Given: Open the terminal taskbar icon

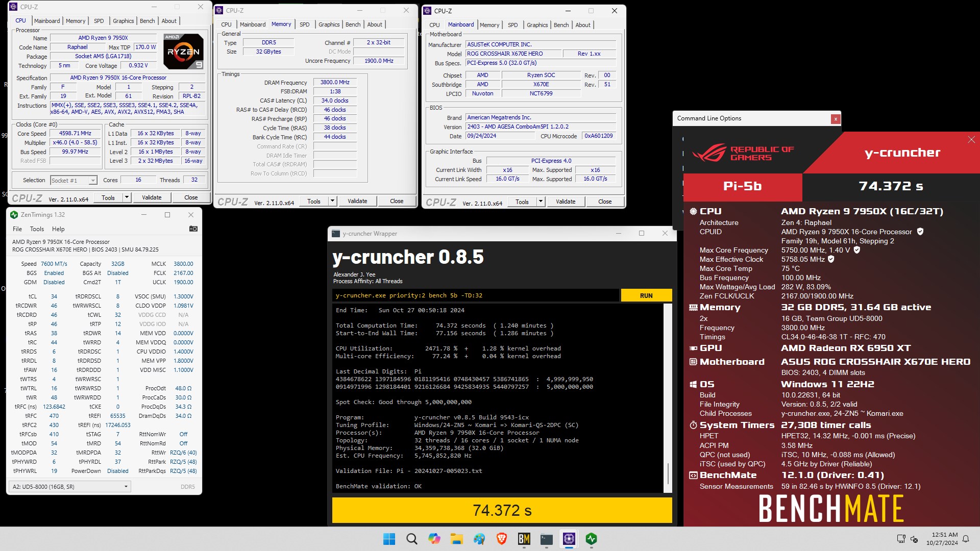Looking at the screenshot, I should (546, 539).
